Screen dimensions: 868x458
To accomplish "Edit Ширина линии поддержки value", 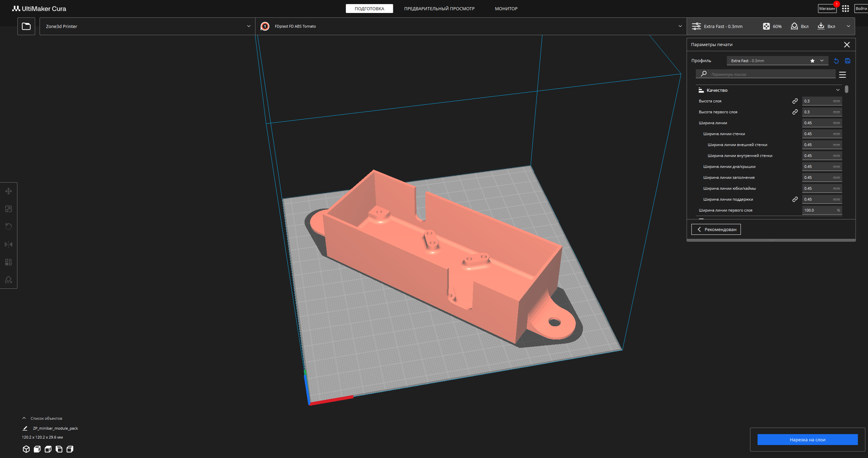I will pos(822,199).
